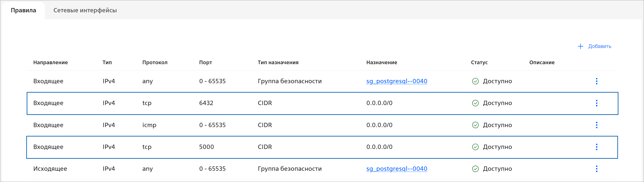Click the status check icon on the icmp row
Viewport: 644px width, 182px height.
pyautogui.click(x=475, y=125)
